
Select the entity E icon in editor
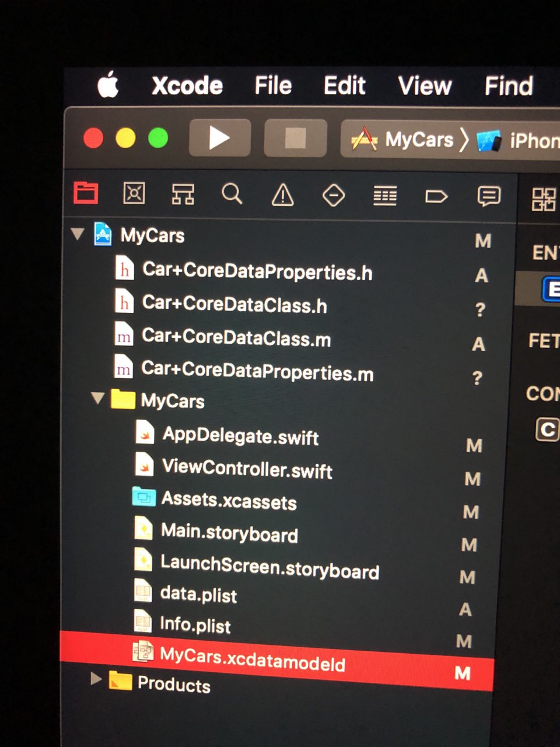[551, 289]
